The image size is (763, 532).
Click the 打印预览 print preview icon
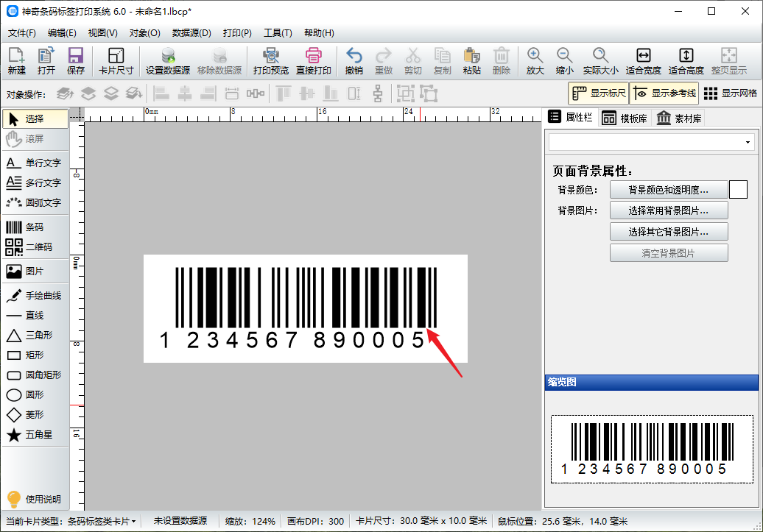[x=270, y=61]
